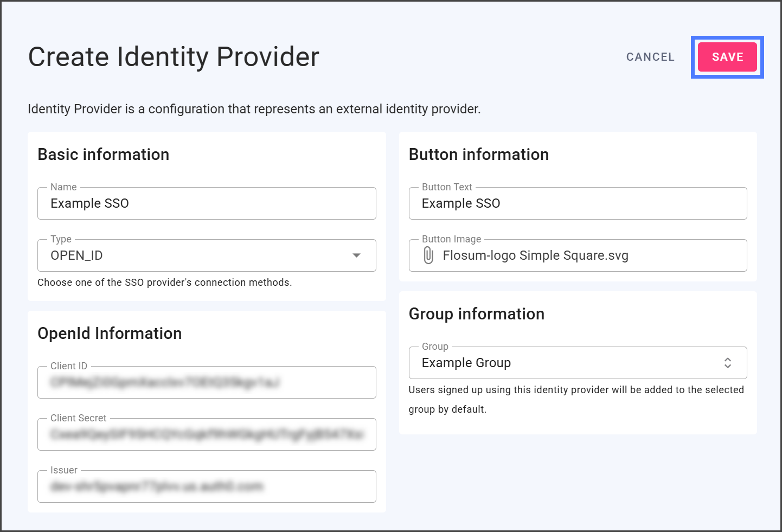The width and height of the screenshot is (782, 532).
Task: Click the Group information heading
Action: pos(476,314)
